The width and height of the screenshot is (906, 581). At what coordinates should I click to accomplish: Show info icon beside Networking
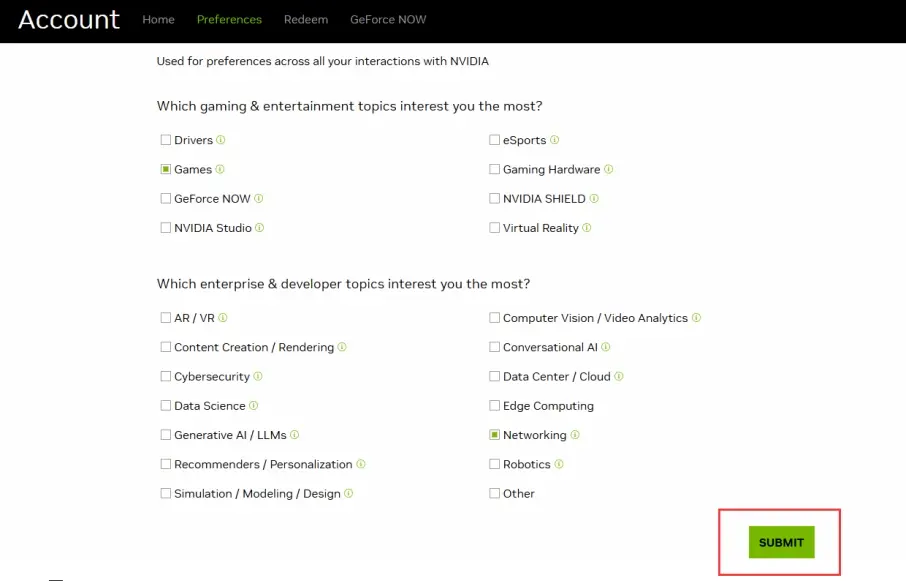click(575, 435)
